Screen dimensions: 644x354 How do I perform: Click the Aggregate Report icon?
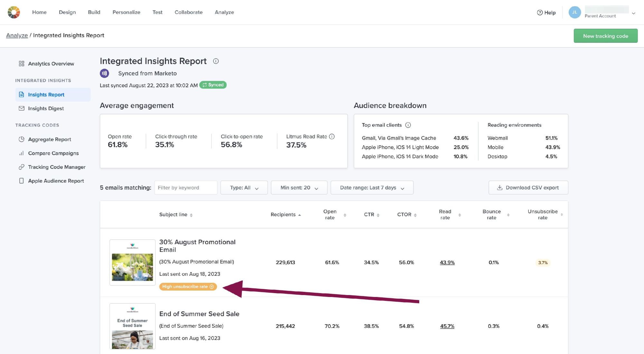[21, 139]
